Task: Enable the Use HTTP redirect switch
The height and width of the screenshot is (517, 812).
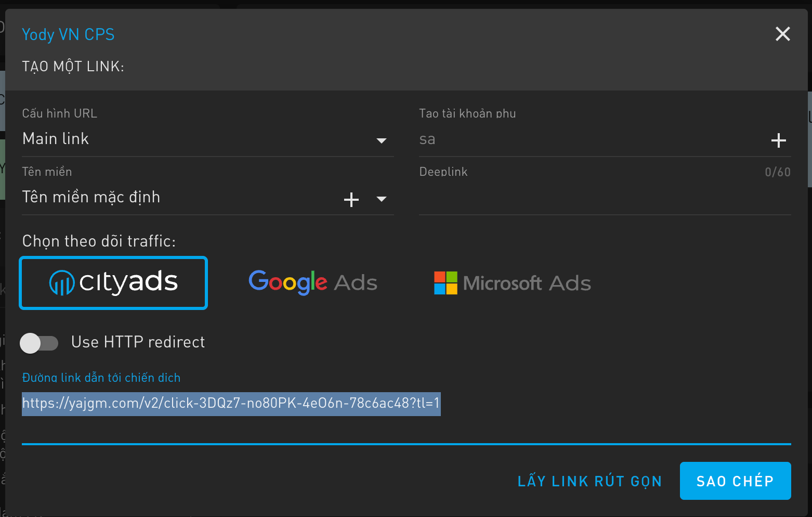Action: 39,343
